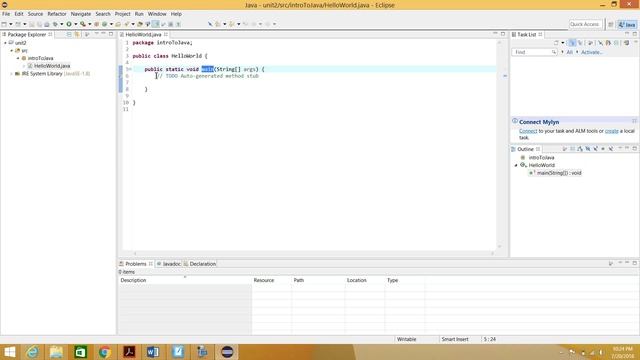Toggle Link with Editor in Package Explorer

coord(77,34)
